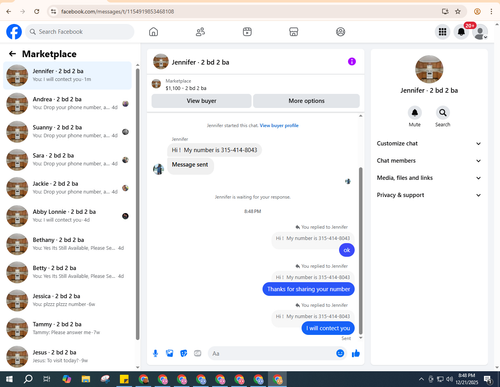Screen dimensions: 500x387
Task: Click 'I will contect you' message bubble
Action: [x=328, y=328]
